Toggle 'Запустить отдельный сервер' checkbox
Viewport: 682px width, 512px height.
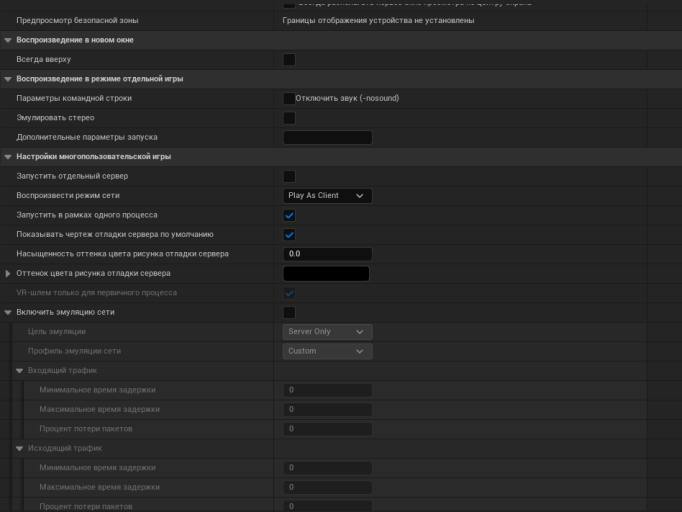coord(289,176)
